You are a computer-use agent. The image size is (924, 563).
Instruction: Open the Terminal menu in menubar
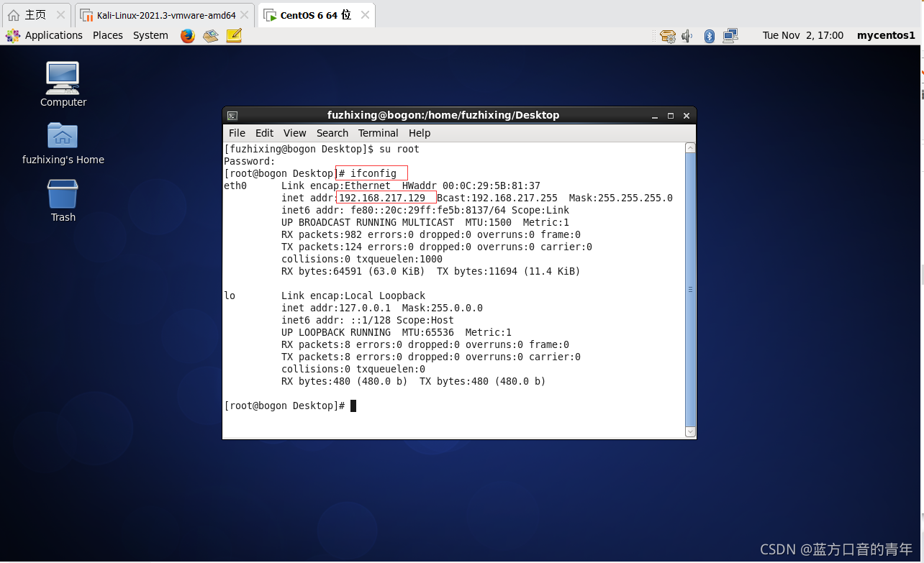(x=378, y=133)
